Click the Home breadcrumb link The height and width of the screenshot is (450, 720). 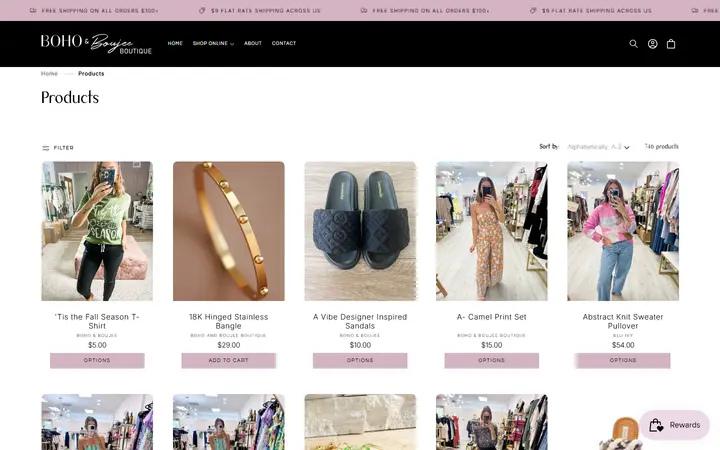coord(49,73)
